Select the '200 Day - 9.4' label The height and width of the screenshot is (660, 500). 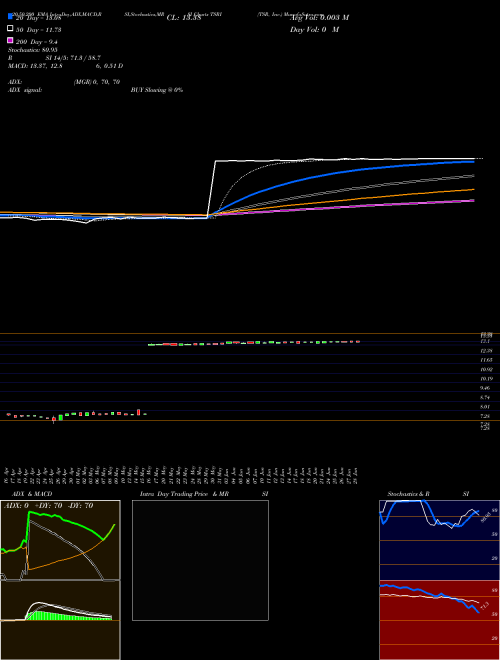37,42
